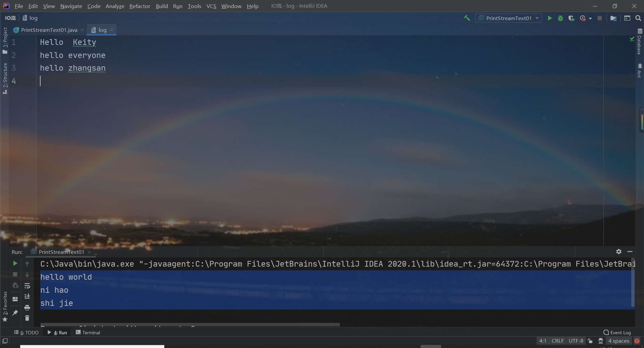Click the Up the Stack Trace arrow
644x348 pixels.
coord(27,264)
